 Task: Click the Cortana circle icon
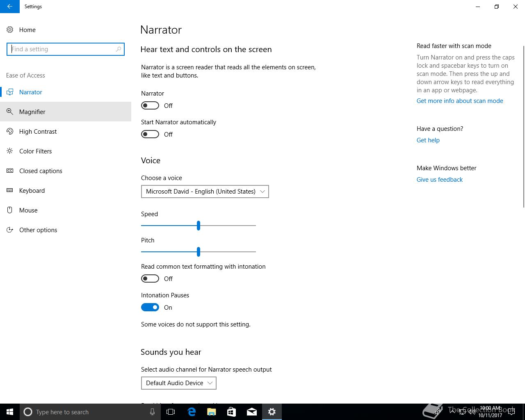click(x=28, y=412)
